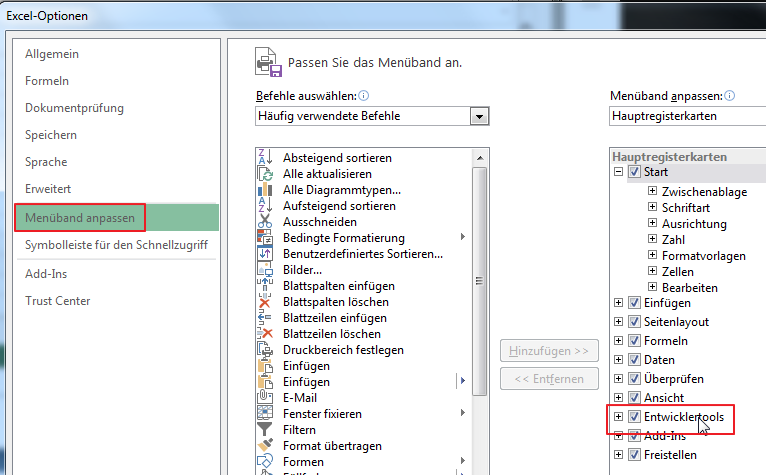Open the Formeln options category in sidebar

pyautogui.click(x=47, y=81)
